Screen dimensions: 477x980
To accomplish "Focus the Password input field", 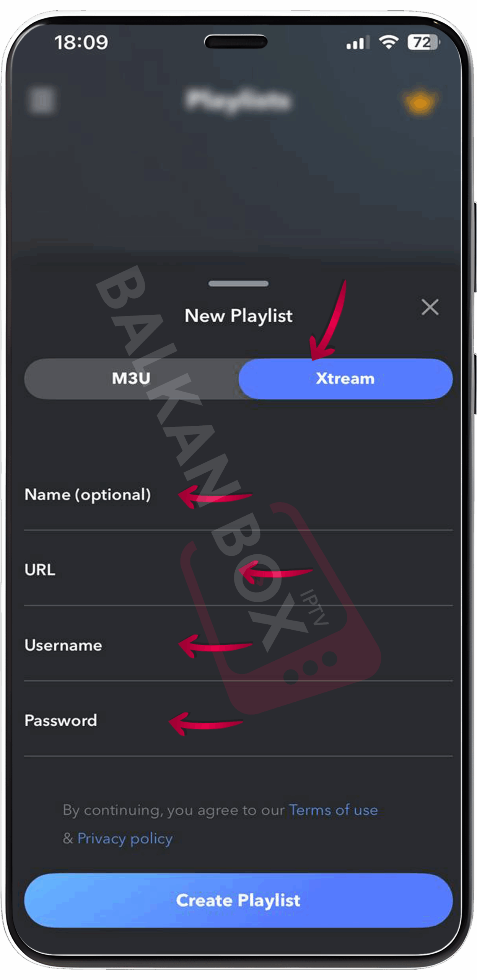I will (238, 720).
